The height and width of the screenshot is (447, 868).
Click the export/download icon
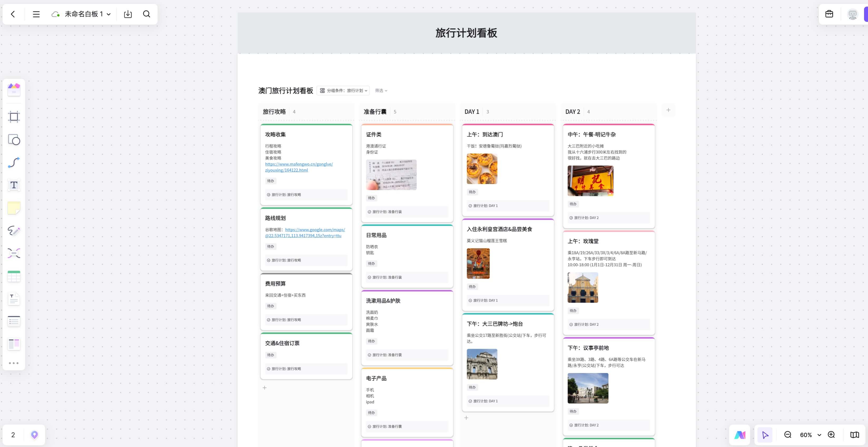click(128, 14)
